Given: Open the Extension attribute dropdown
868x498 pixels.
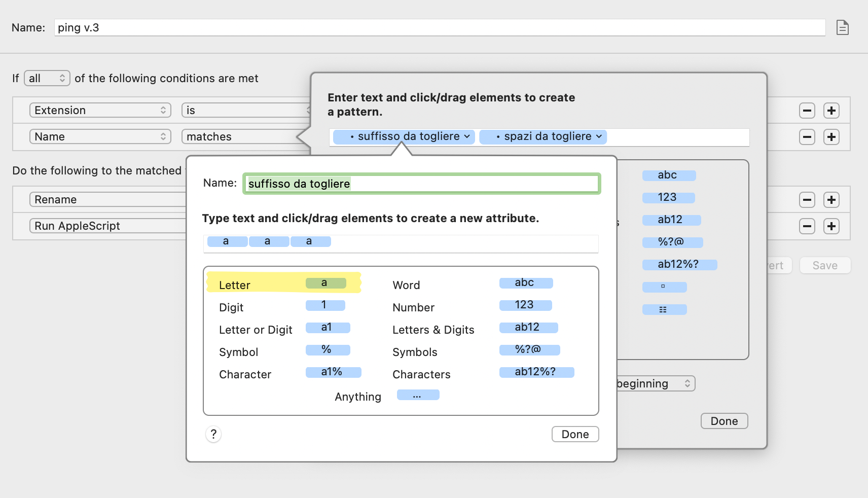Looking at the screenshot, I should point(100,111).
